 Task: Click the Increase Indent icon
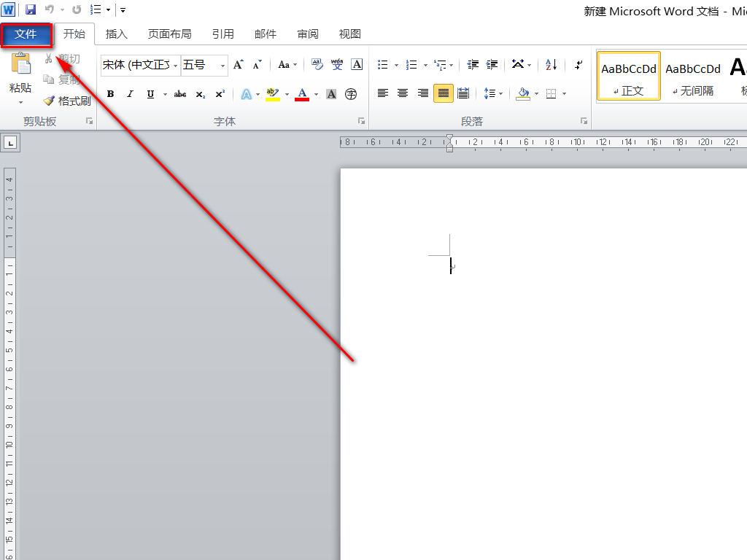coord(491,65)
